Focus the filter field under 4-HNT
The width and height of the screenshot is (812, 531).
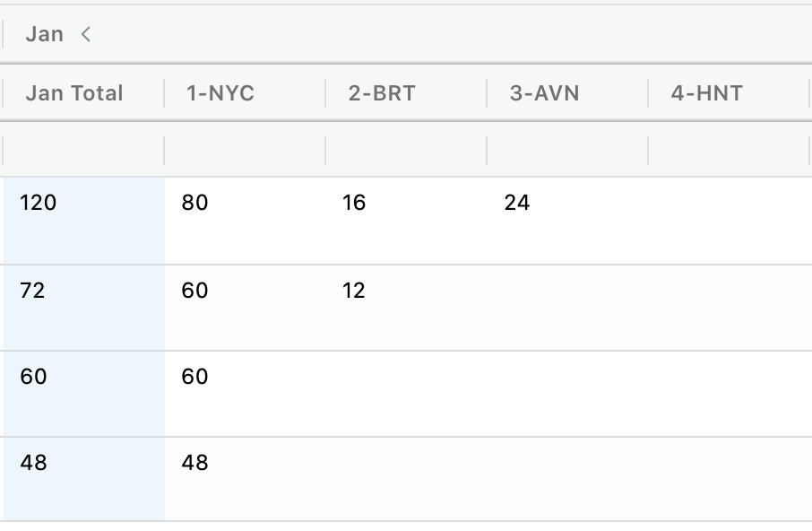pos(729,150)
